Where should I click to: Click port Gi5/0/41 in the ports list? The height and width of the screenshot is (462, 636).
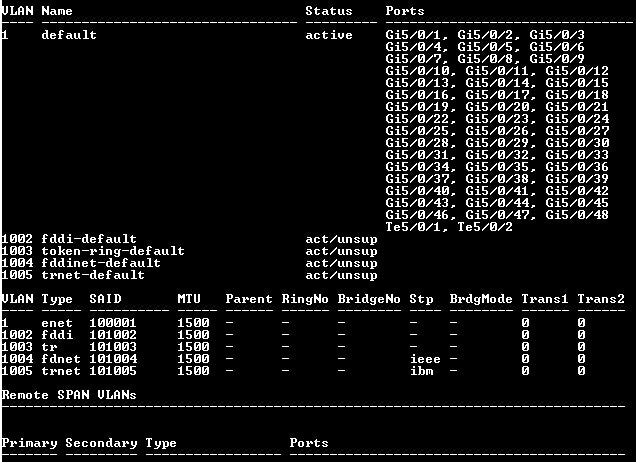(497, 191)
